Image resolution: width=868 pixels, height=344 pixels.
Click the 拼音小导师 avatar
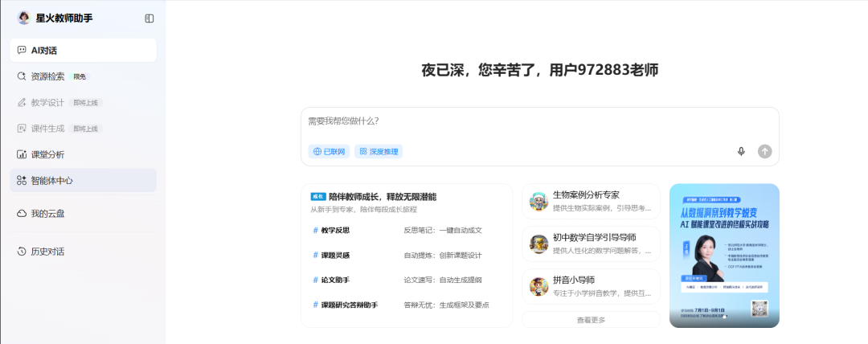point(538,286)
